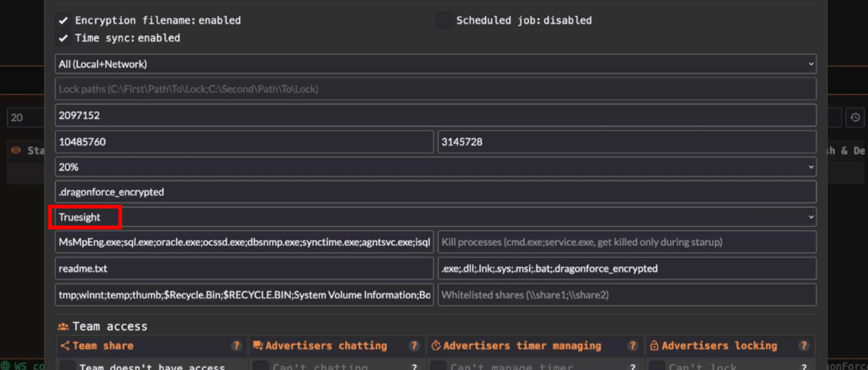Click the help icon beside Advertisers chatting

413,346
